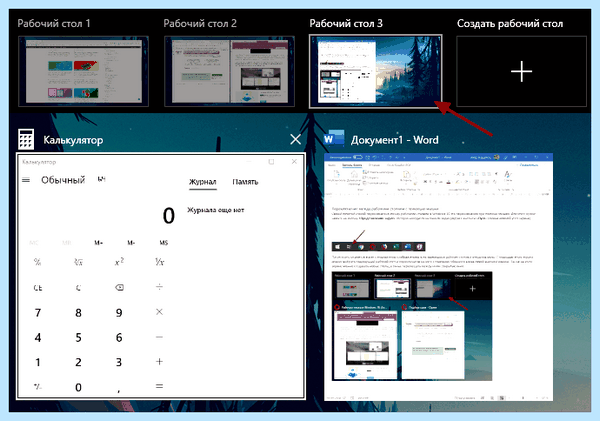
Task: Click digit 1 on the calculator
Action: (38, 362)
